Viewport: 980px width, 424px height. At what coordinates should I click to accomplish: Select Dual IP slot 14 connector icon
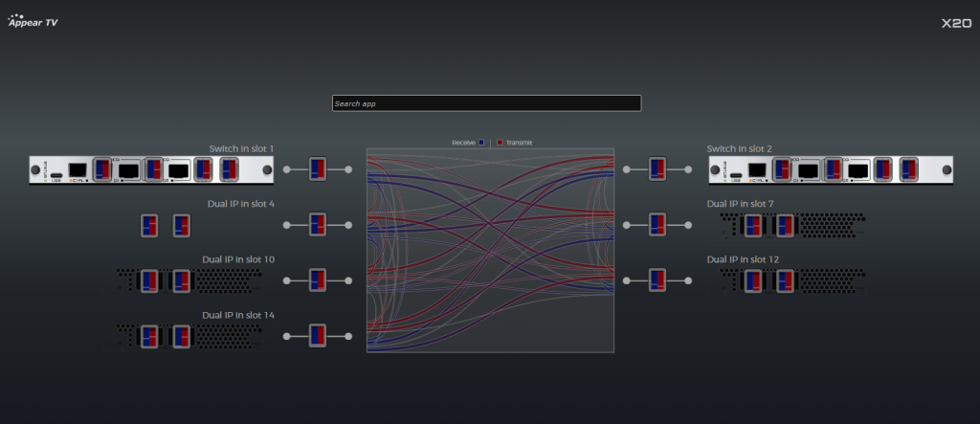pos(318,335)
